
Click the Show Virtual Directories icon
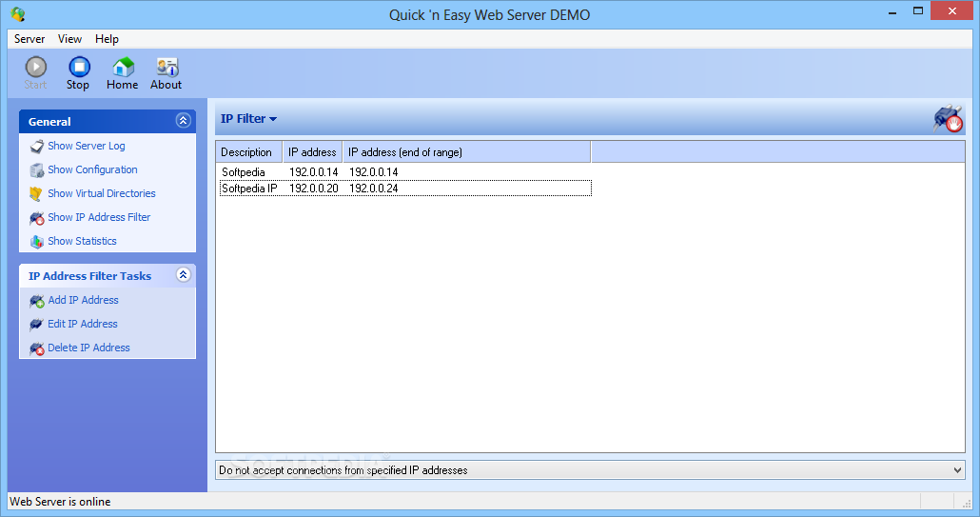[x=37, y=194]
